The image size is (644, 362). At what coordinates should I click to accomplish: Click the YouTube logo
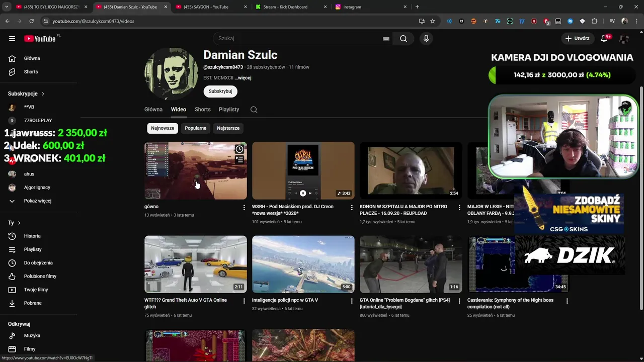[x=40, y=39]
